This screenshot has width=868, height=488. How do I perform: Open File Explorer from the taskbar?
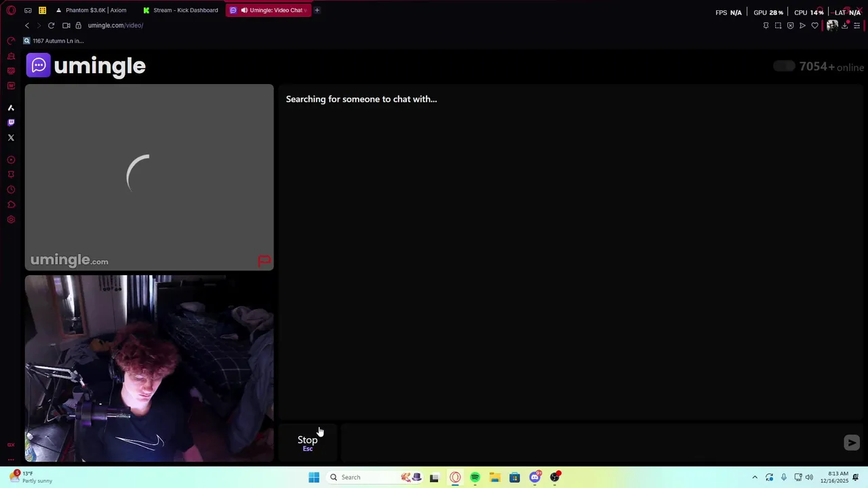click(495, 477)
